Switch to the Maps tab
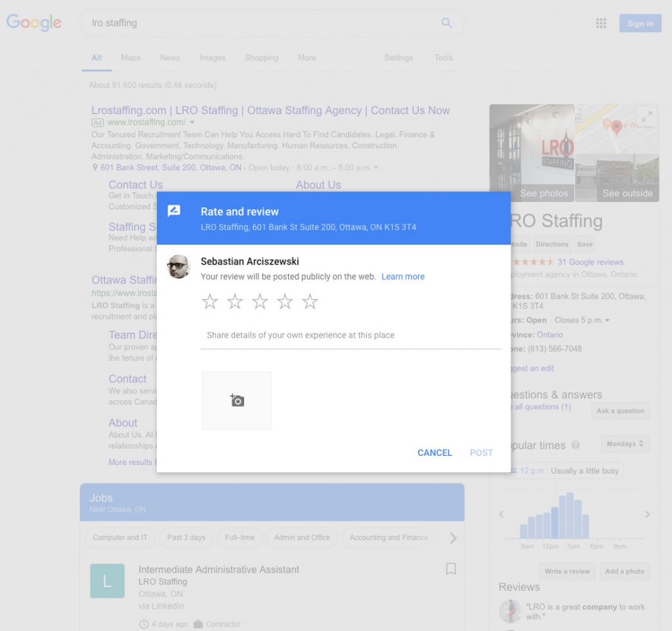Image resolution: width=672 pixels, height=631 pixels. coord(131,58)
